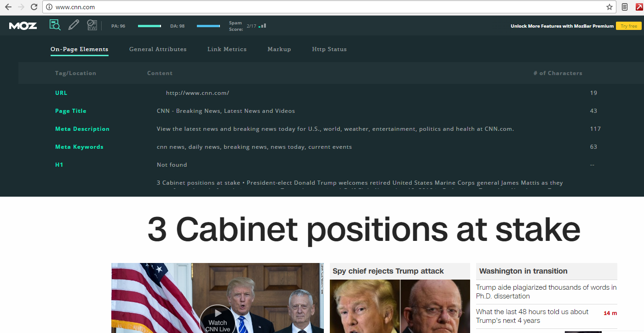
Task: Open the keyword optimization KW icon
Action: pos(92,25)
